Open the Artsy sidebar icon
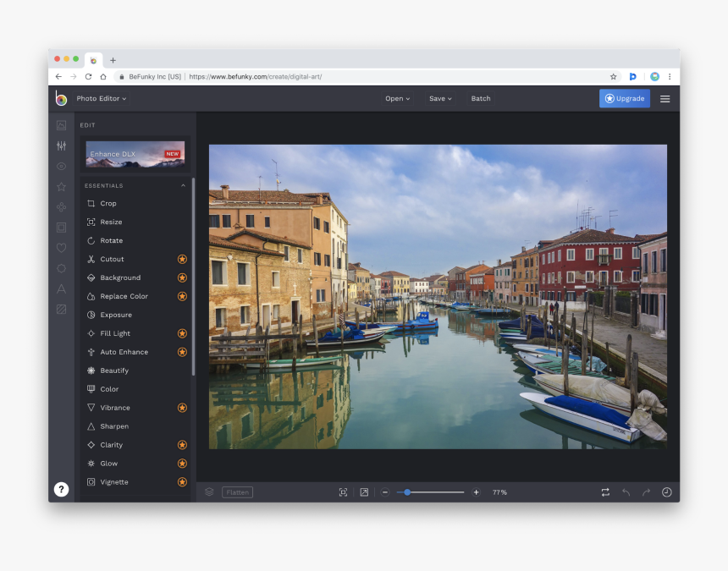This screenshot has height=571, width=728. pyautogui.click(x=61, y=207)
